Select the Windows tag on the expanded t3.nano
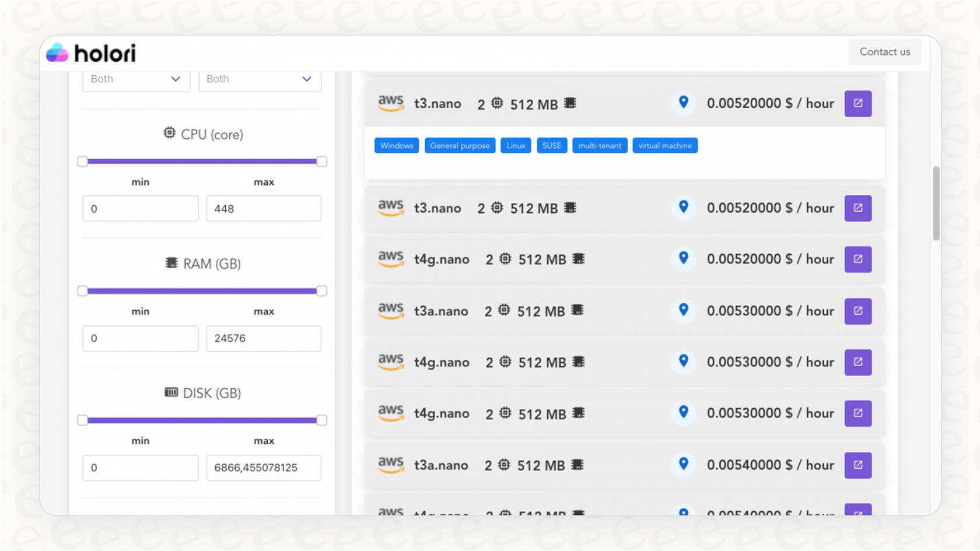The height and width of the screenshot is (551, 980). tap(396, 145)
